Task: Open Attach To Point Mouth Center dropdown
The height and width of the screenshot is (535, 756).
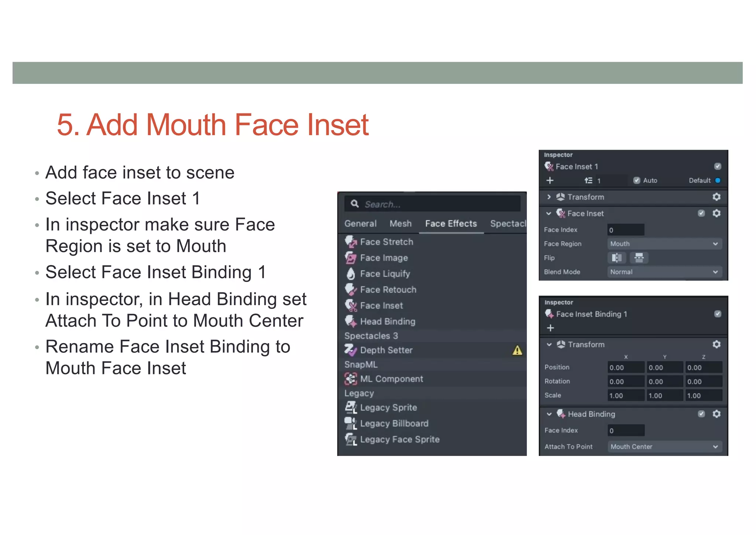Action: [x=665, y=446]
